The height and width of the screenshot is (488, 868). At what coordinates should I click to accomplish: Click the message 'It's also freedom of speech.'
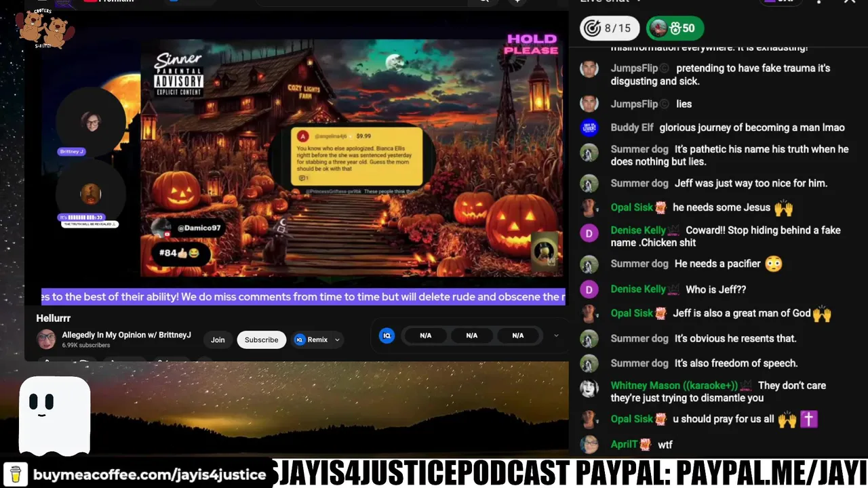tap(736, 363)
